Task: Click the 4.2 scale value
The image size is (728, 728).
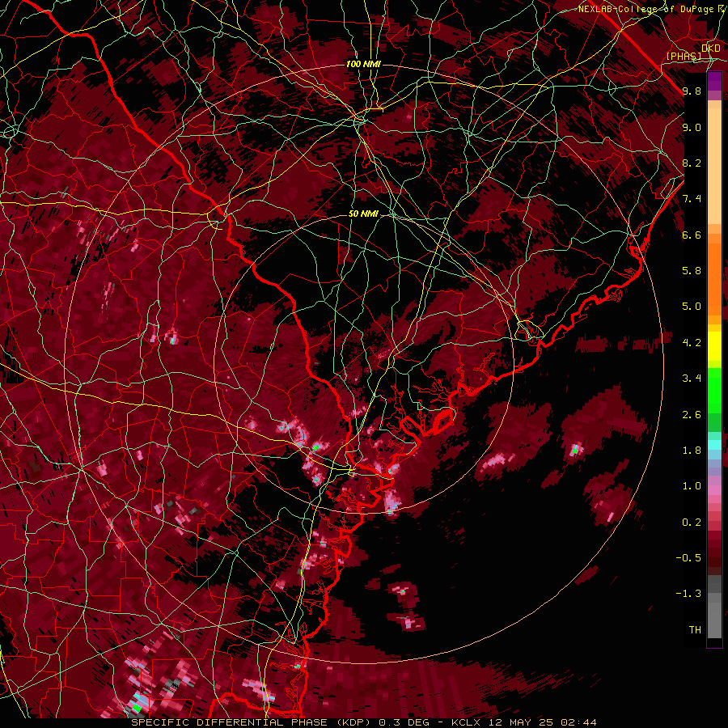Action: coord(692,342)
